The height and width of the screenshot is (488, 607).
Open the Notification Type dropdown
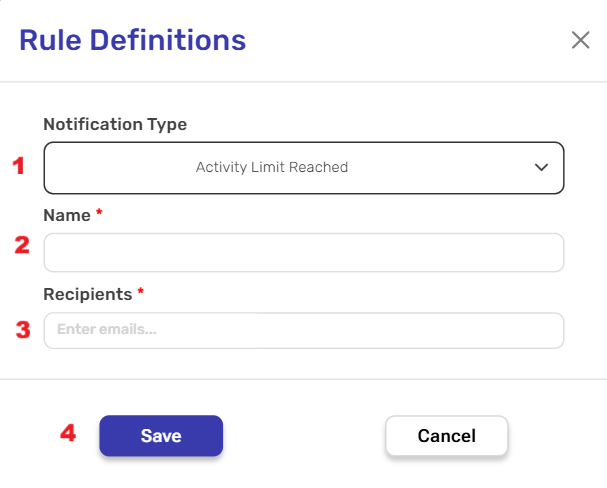tap(304, 167)
